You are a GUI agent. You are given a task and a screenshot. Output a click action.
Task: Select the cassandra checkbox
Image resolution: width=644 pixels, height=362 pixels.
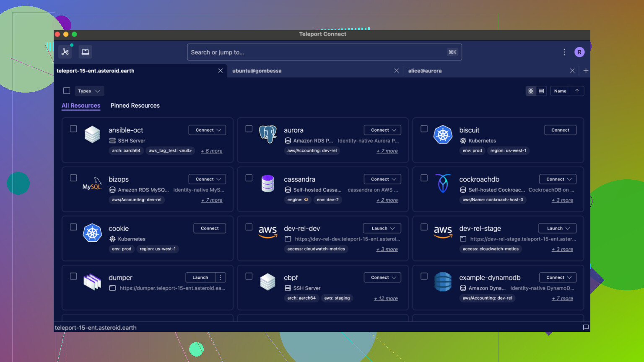point(249,178)
